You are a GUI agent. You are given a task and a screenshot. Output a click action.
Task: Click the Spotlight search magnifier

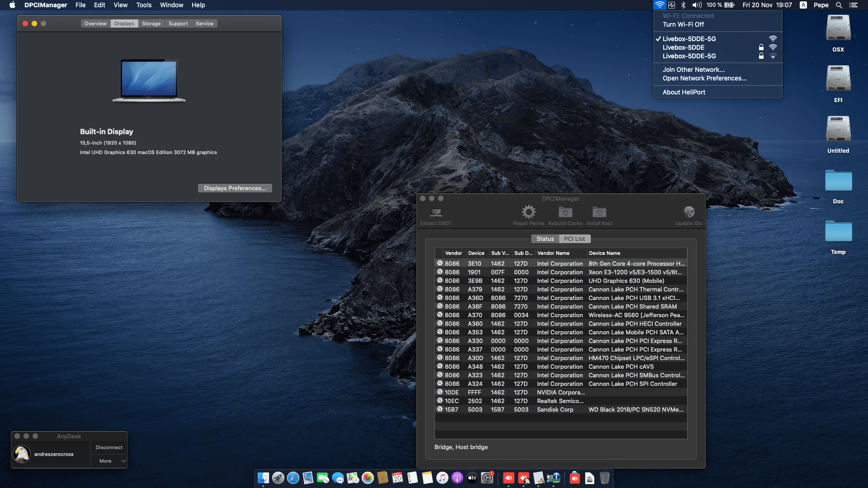tap(839, 5)
